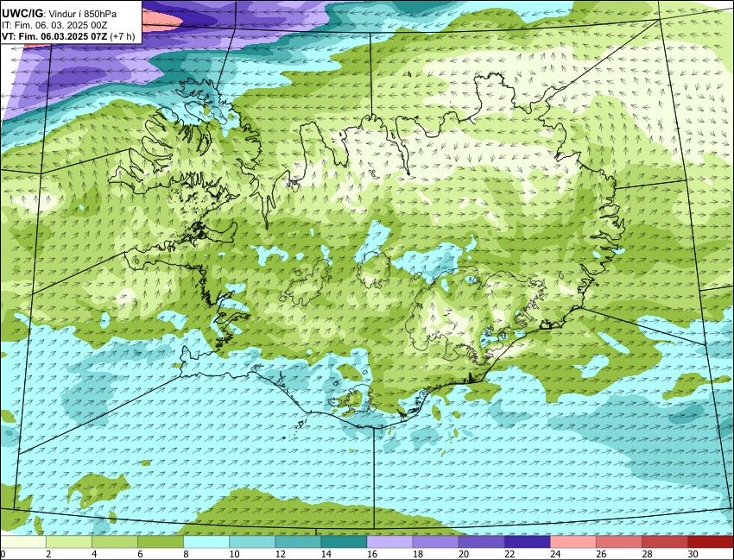The width and height of the screenshot is (734, 560).
Task: Click the legend scale label "4"
Action: (95, 554)
